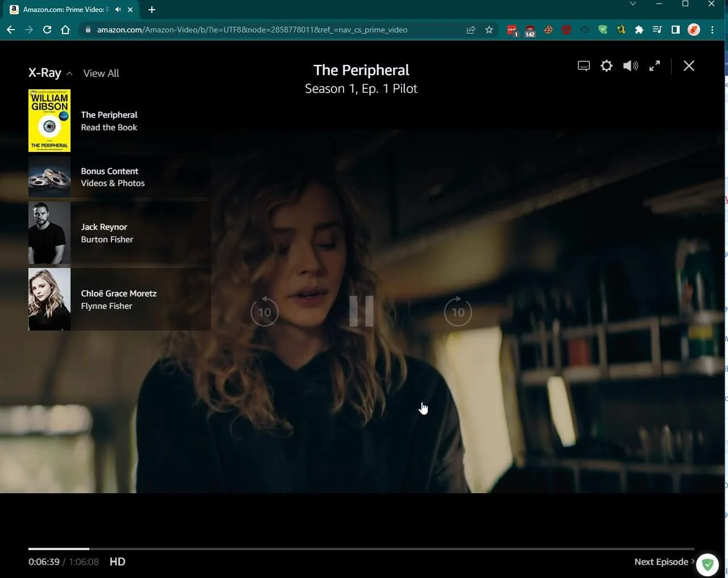
Task: Open the tab search dropdown chevron
Action: pyautogui.click(x=633, y=4)
